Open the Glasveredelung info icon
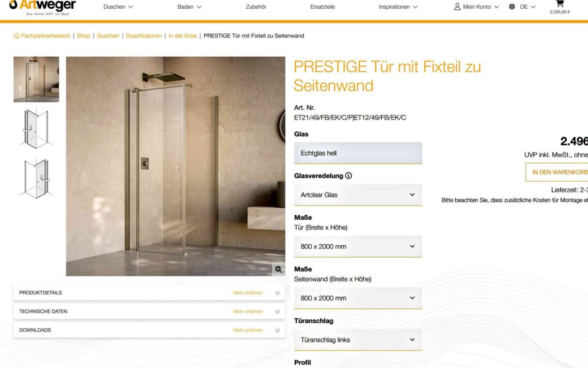This screenshot has width=588, height=368. [x=348, y=176]
